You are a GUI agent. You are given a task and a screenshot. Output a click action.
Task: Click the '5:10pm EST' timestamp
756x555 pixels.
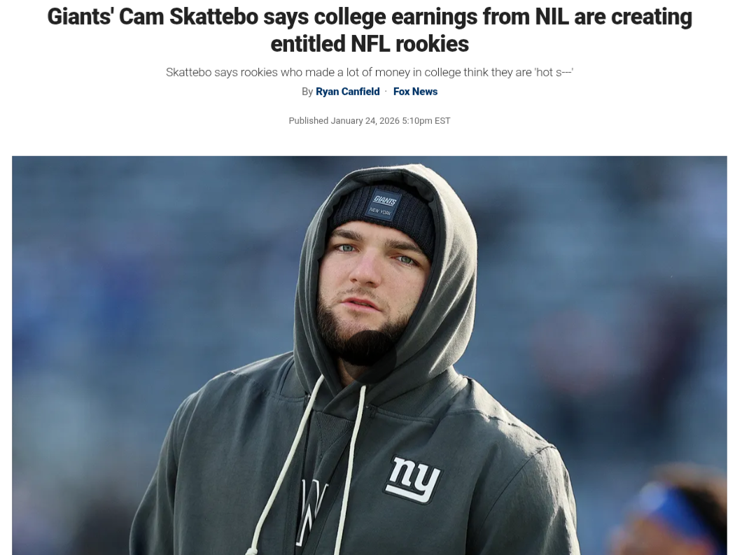(426, 120)
